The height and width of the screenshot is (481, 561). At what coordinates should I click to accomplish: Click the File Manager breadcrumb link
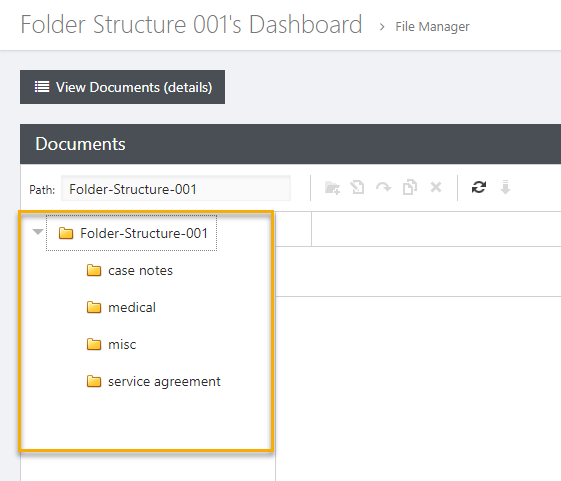pos(432,27)
